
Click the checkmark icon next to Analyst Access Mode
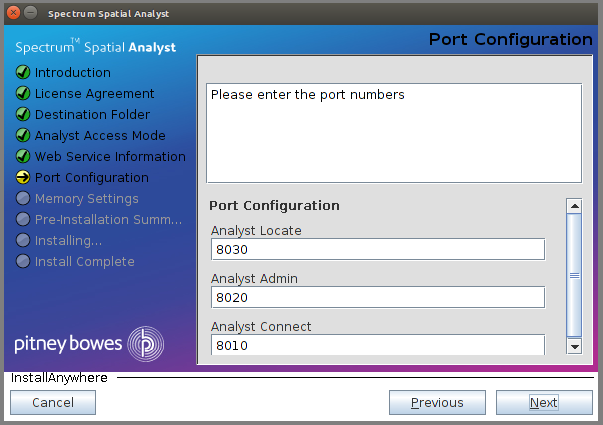click(23, 136)
